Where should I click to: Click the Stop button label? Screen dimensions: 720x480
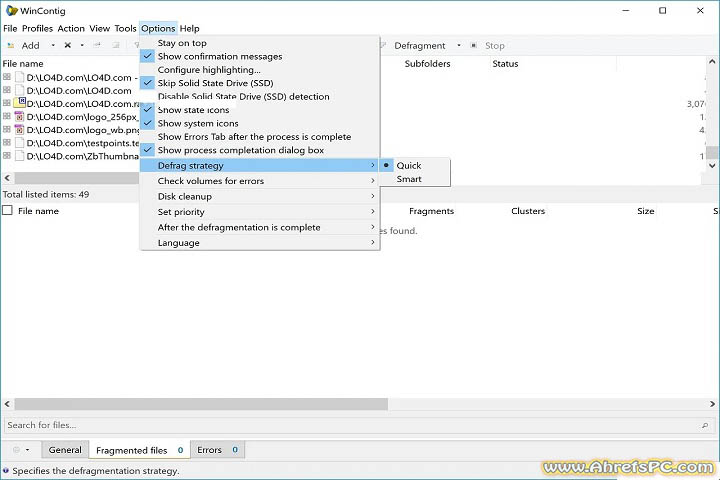click(x=495, y=45)
